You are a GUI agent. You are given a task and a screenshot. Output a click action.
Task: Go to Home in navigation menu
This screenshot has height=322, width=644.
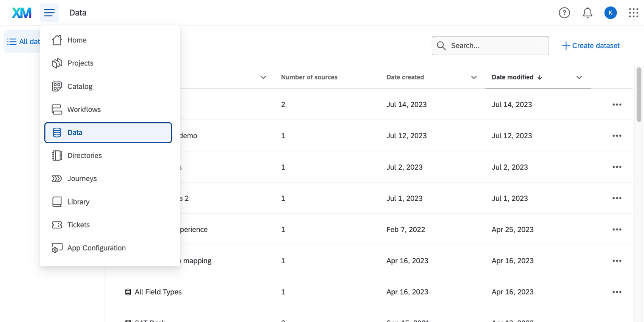(77, 40)
